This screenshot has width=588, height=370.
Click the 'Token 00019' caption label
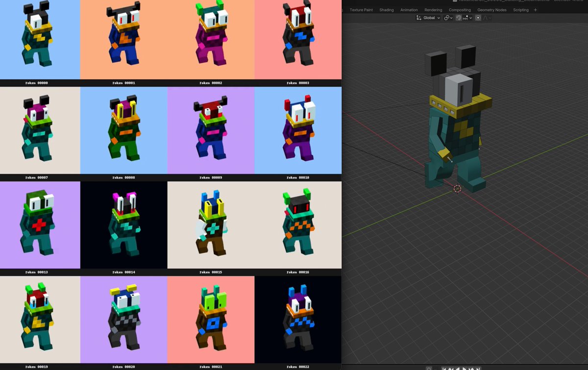(x=37, y=367)
